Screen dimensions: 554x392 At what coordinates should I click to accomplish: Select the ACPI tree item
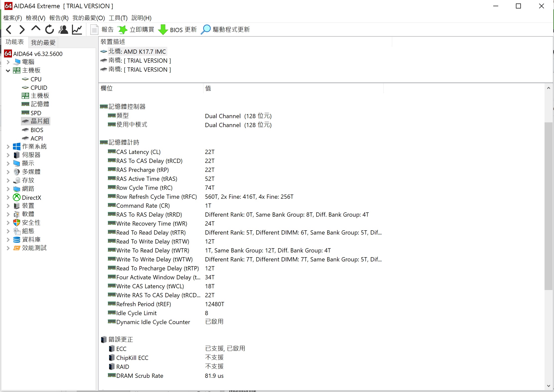pos(37,139)
